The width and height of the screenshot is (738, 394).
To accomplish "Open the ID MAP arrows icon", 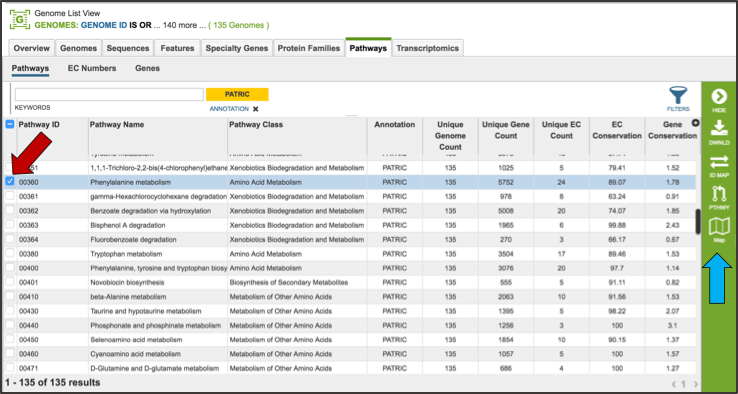I will (719, 162).
